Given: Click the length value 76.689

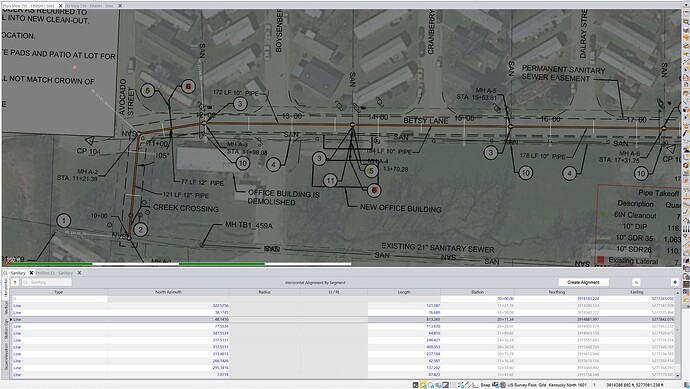Looking at the screenshot, I should point(434,312).
